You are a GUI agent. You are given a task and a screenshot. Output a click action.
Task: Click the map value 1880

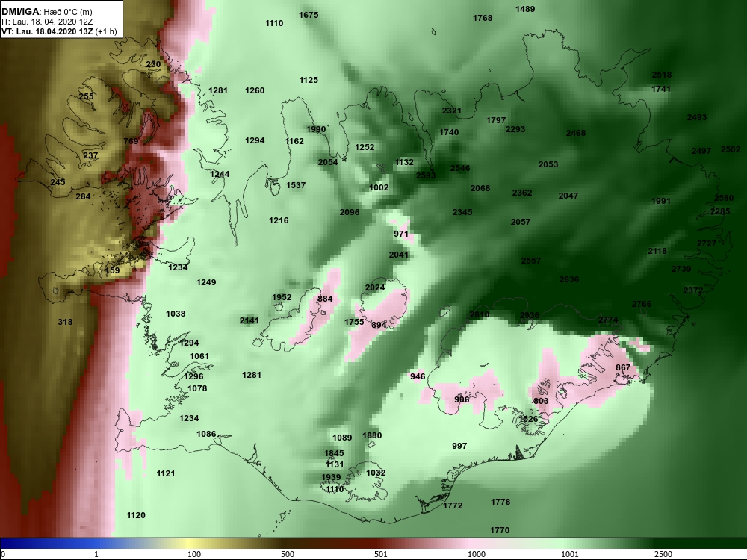pos(372,435)
